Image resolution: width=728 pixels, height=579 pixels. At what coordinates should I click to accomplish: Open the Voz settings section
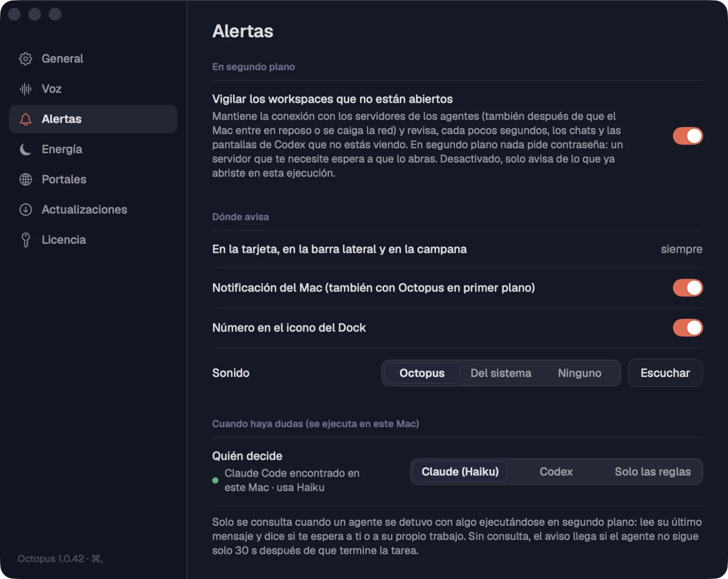point(93,89)
